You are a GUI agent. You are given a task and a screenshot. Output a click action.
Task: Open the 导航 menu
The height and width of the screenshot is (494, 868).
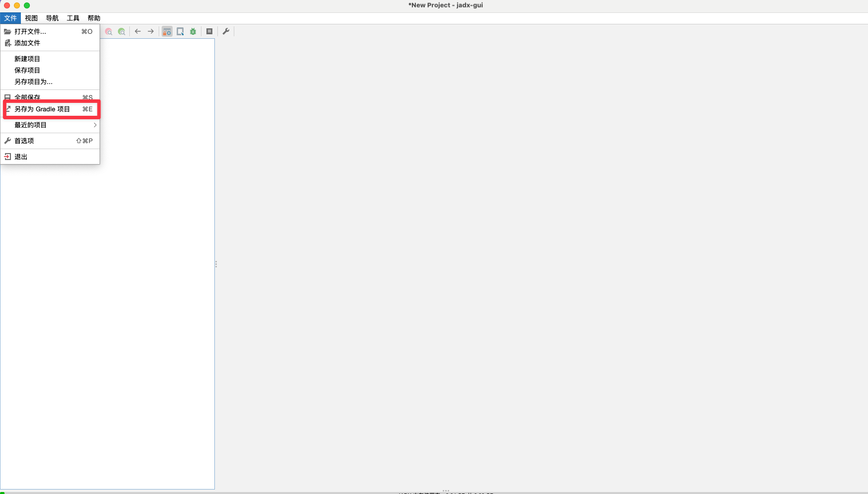(52, 18)
